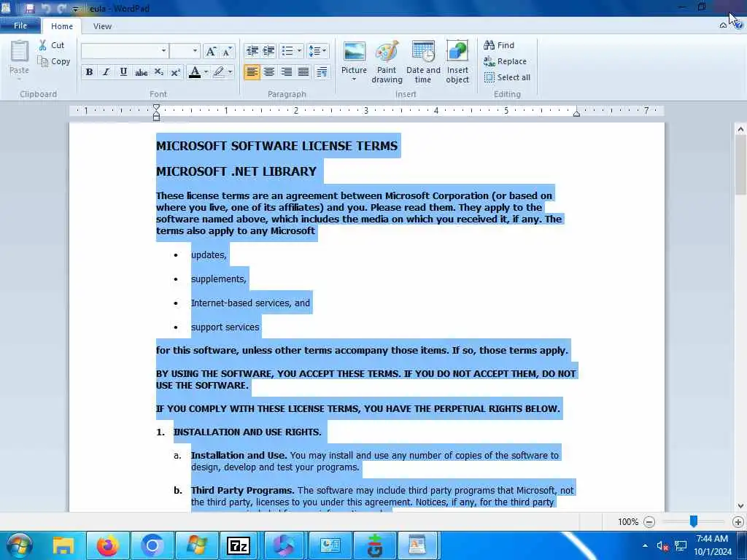Open the Windows Start menu

pos(19,545)
